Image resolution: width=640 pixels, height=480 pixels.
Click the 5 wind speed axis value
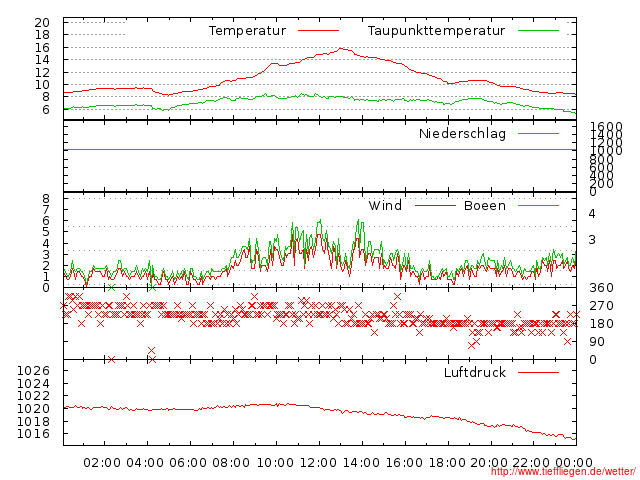46,232
